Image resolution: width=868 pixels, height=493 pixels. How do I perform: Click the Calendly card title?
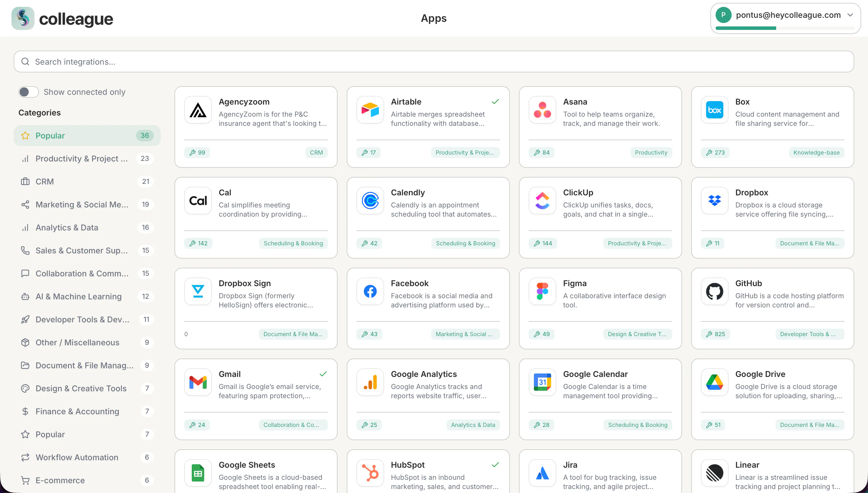pyautogui.click(x=408, y=192)
